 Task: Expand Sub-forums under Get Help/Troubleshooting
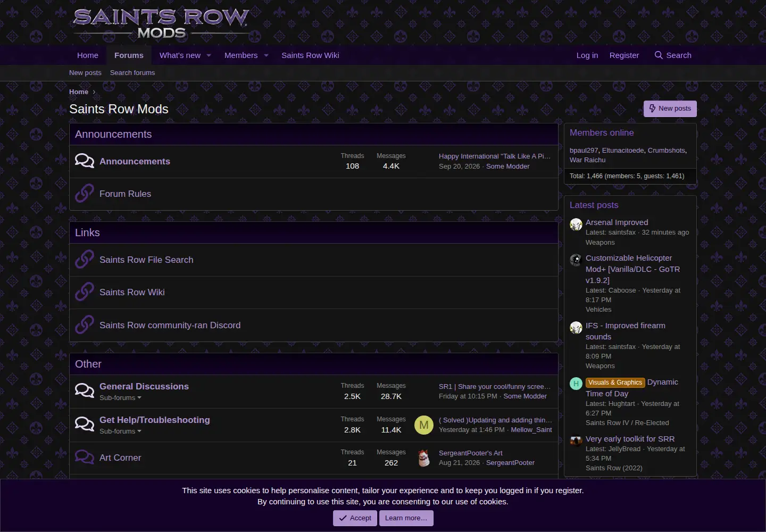pos(120,431)
